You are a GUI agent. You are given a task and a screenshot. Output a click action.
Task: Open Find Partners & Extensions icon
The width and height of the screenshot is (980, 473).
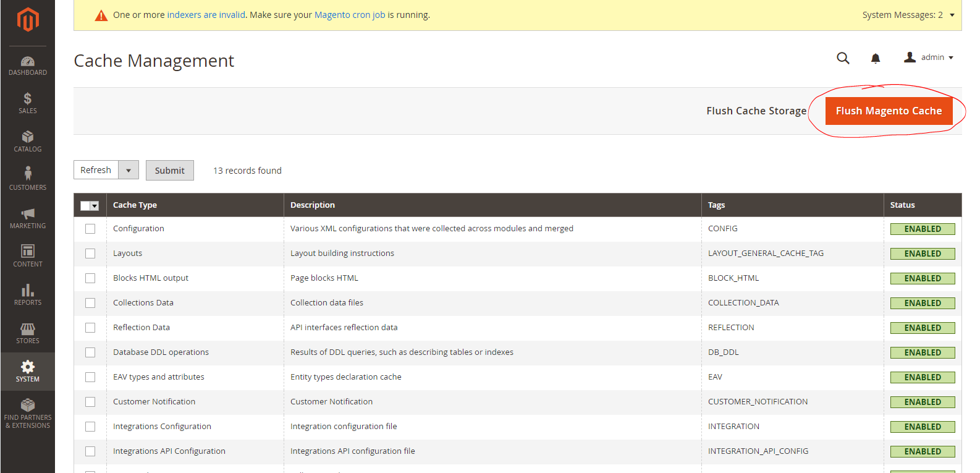(x=28, y=405)
